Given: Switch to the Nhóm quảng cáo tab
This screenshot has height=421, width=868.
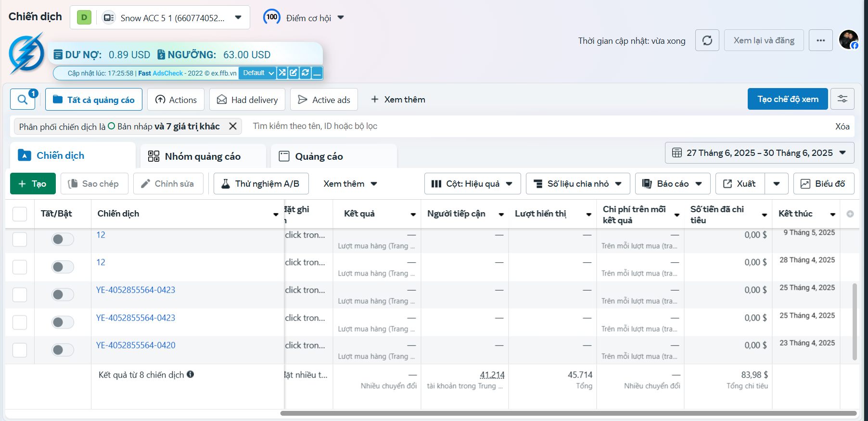Looking at the screenshot, I should [x=203, y=156].
